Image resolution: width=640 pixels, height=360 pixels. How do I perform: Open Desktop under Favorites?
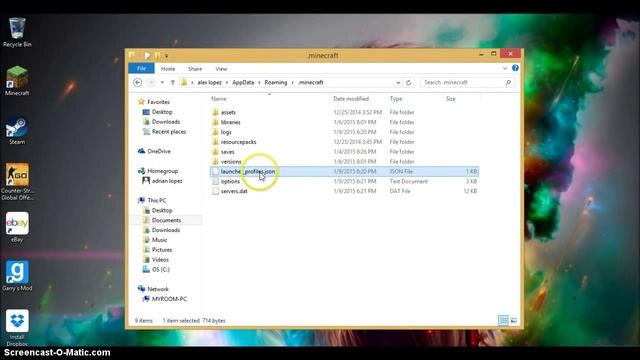[162, 112]
